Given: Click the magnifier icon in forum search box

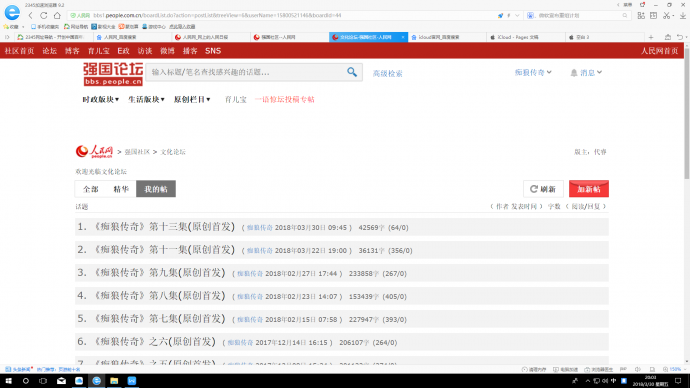Looking at the screenshot, I should pyautogui.click(x=352, y=72).
